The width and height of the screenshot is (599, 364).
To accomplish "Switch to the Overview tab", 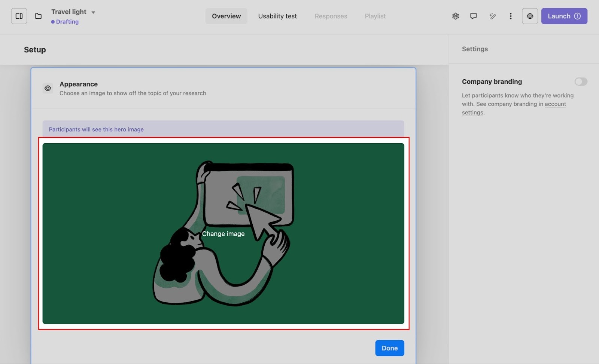I will 226,16.
